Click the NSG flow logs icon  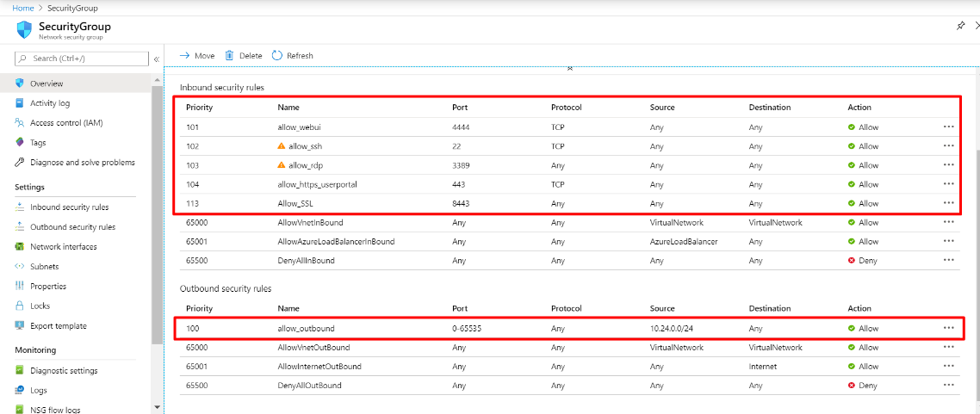click(x=19, y=410)
